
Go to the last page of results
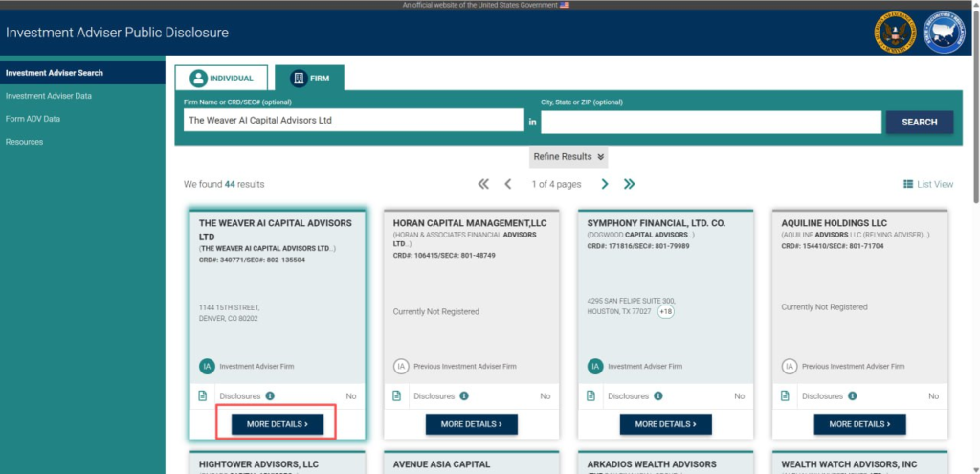coord(630,184)
